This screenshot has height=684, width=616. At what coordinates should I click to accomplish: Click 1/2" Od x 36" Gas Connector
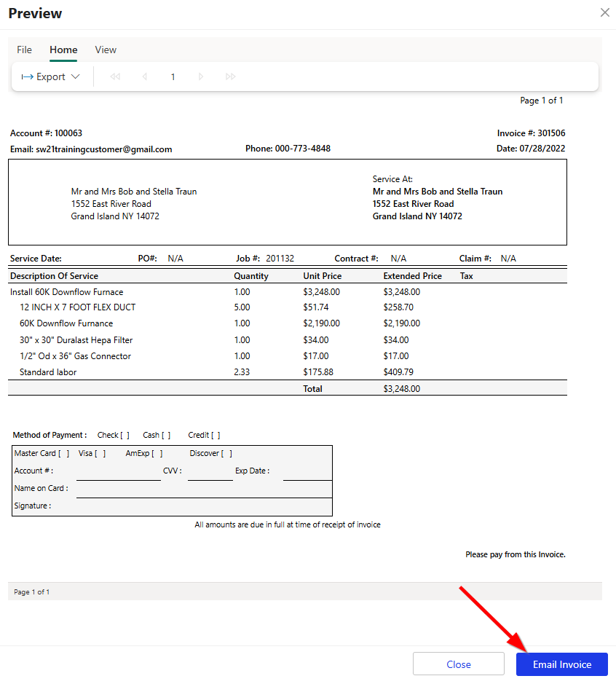point(75,356)
